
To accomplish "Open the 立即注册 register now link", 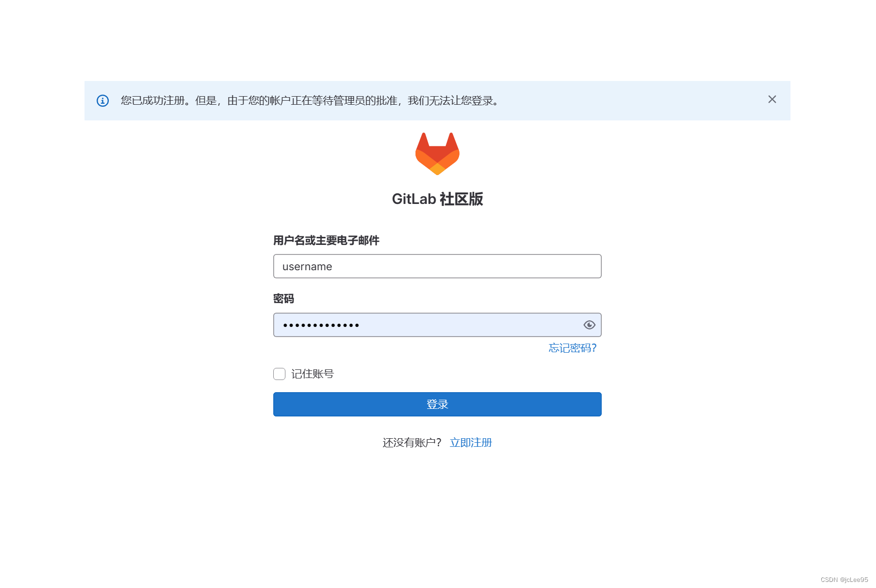I will click(x=471, y=443).
